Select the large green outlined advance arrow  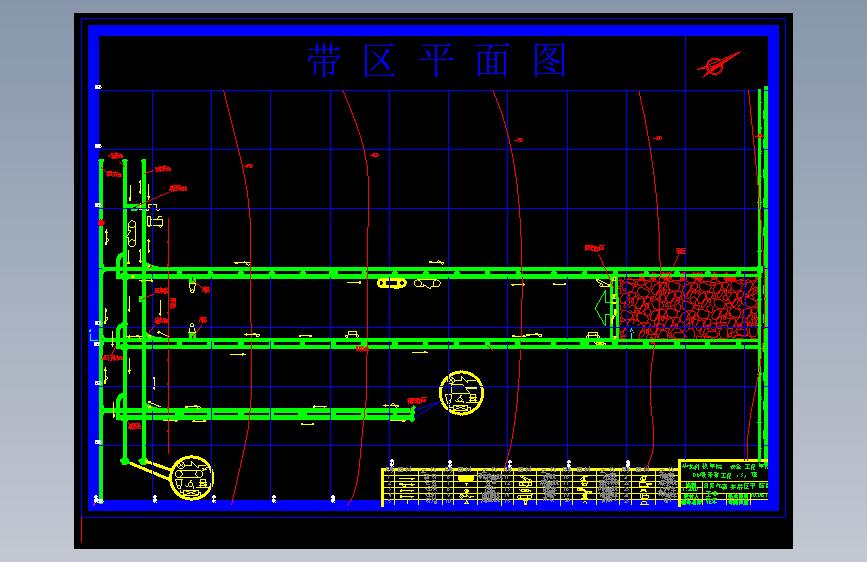[605, 308]
